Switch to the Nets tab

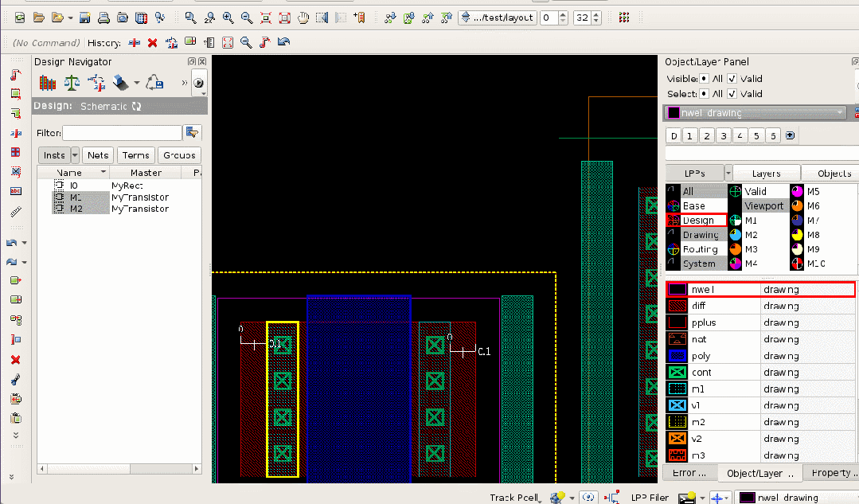[x=97, y=155]
